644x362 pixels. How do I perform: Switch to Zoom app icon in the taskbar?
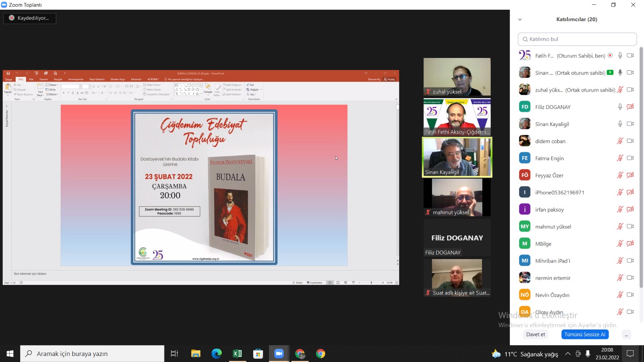click(279, 354)
